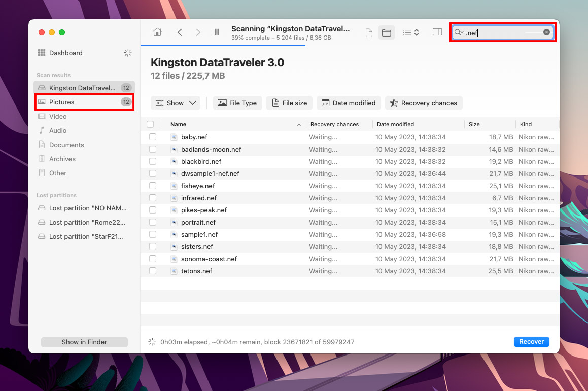Click the Recover button
Viewport: 588px width, 391px height.
[531, 341]
